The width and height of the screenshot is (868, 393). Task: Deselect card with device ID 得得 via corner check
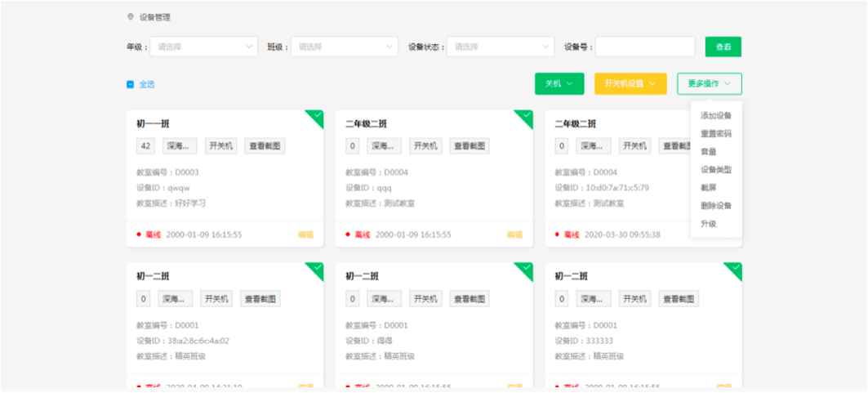[525, 269]
